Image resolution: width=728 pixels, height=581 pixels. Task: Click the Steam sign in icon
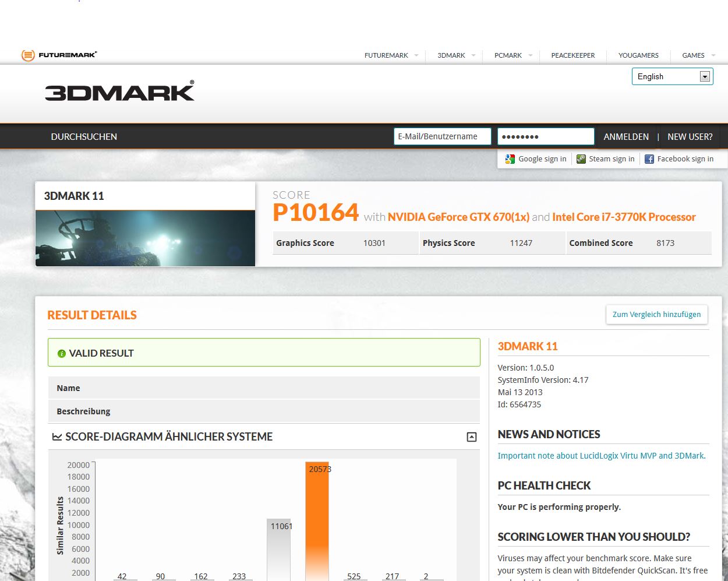coord(581,159)
